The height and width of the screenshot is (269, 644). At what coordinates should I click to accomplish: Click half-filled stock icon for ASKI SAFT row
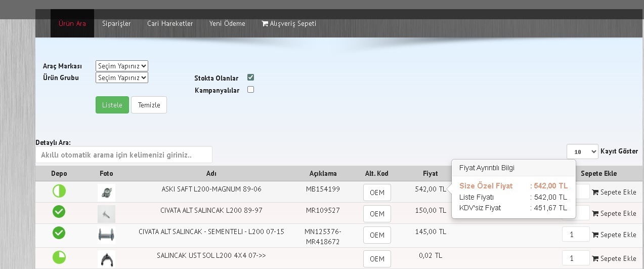59,191
